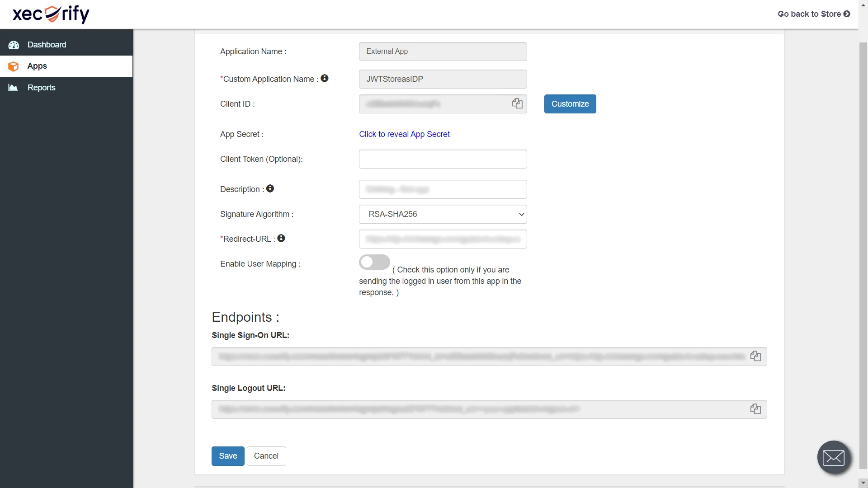
Task: Click the Single Sign-On URL field
Action: 489,357
